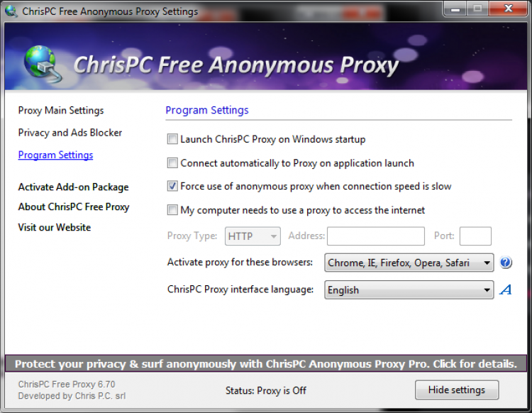Minimize the proxy settings window
The height and width of the screenshot is (413, 532).
click(455, 9)
